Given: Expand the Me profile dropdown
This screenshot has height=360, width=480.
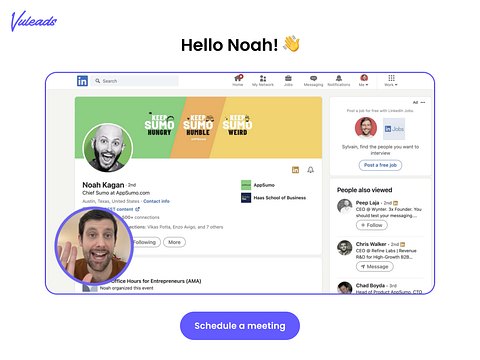Looking at the screenshot, I should (364, 80).
